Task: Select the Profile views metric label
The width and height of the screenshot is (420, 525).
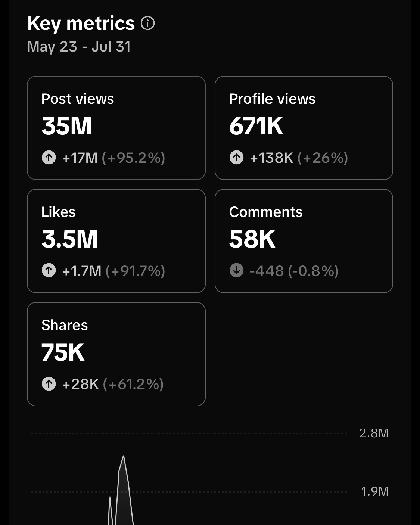Action: 272,99
